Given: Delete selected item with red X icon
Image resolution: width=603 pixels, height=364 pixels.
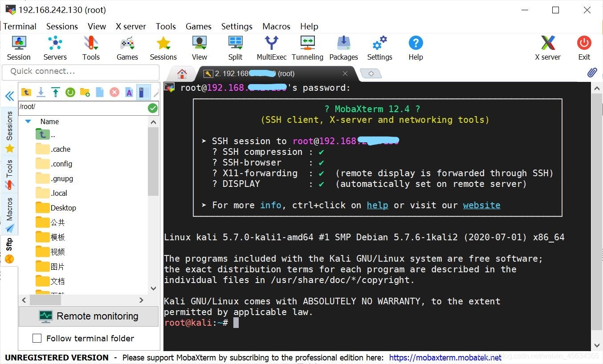Looking at the screenshot, I should pyautogui.click(x=114, y=92).
